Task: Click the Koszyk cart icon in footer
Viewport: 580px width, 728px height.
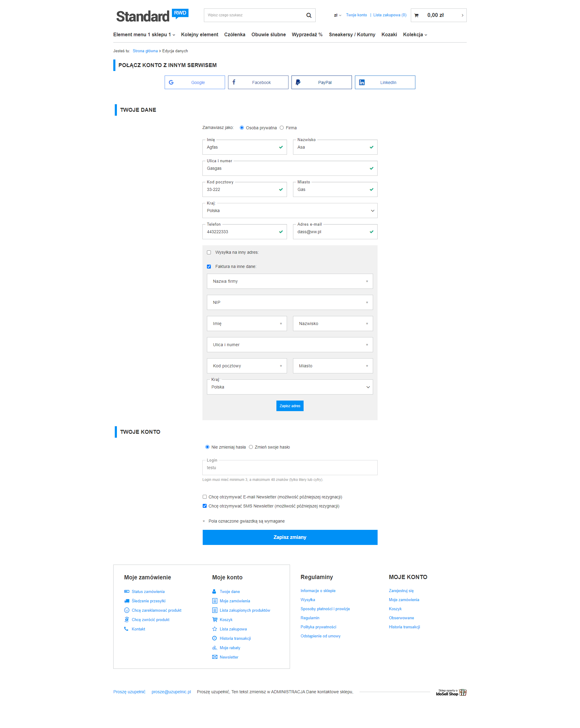Action: tap(215, 619)
